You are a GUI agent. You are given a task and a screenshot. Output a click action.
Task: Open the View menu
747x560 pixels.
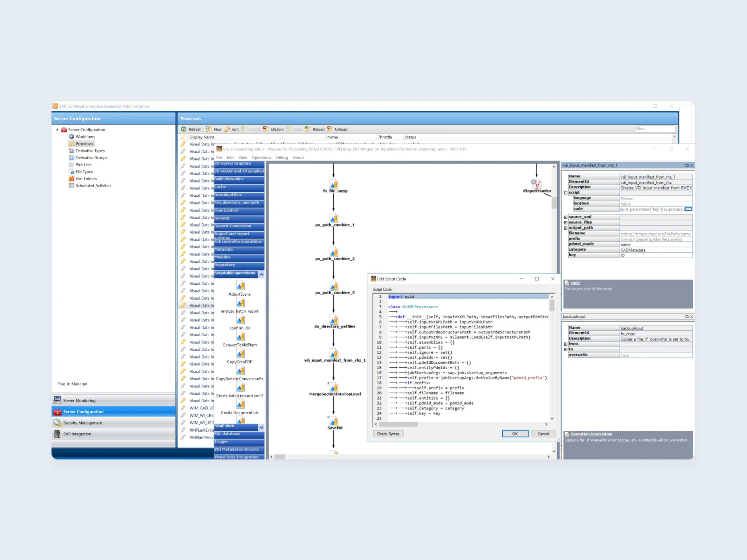pyautogui.click(x=243, y=157)
